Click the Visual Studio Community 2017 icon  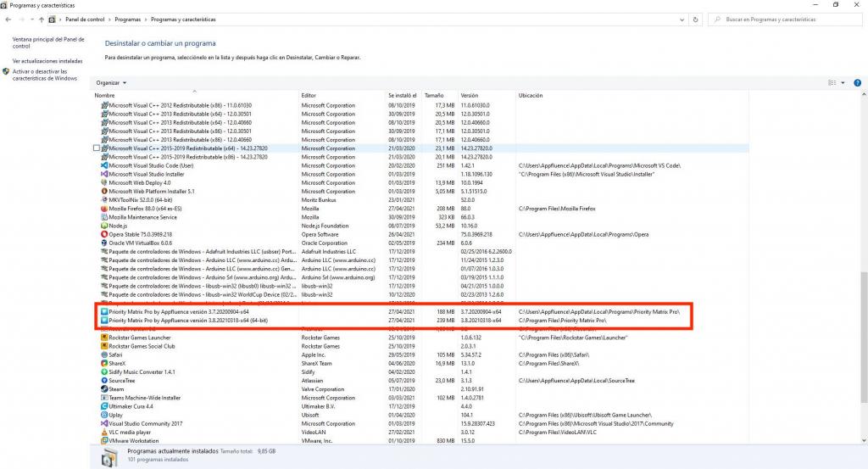pos(104,423)
